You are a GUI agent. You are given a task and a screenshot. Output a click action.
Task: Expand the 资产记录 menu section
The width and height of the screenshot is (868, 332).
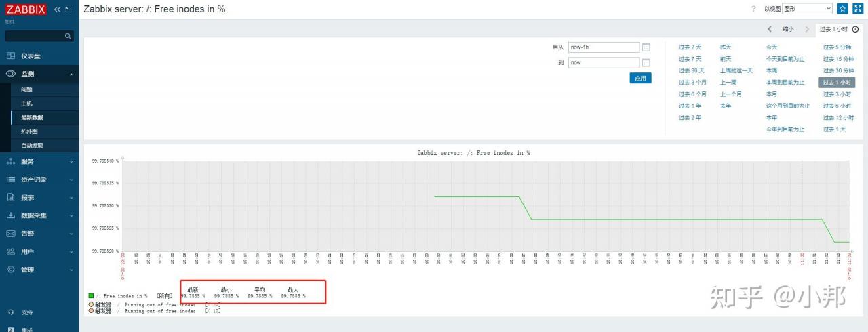click(39, 180)
